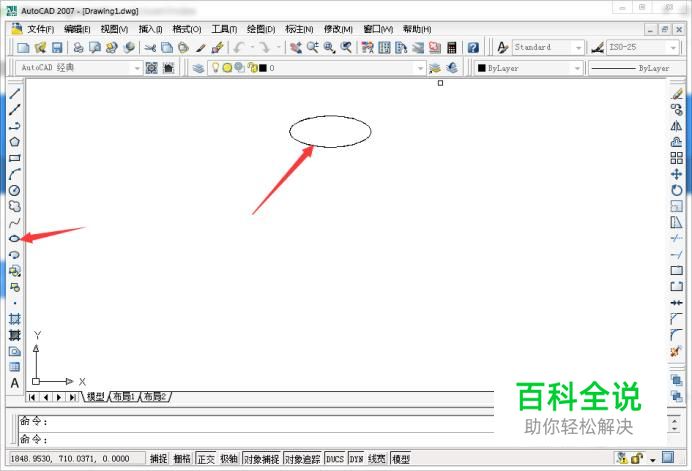This screenshot has width=692, height=471.
Task: Switch to the 布局2 tab
Action: tap(155, 396)
